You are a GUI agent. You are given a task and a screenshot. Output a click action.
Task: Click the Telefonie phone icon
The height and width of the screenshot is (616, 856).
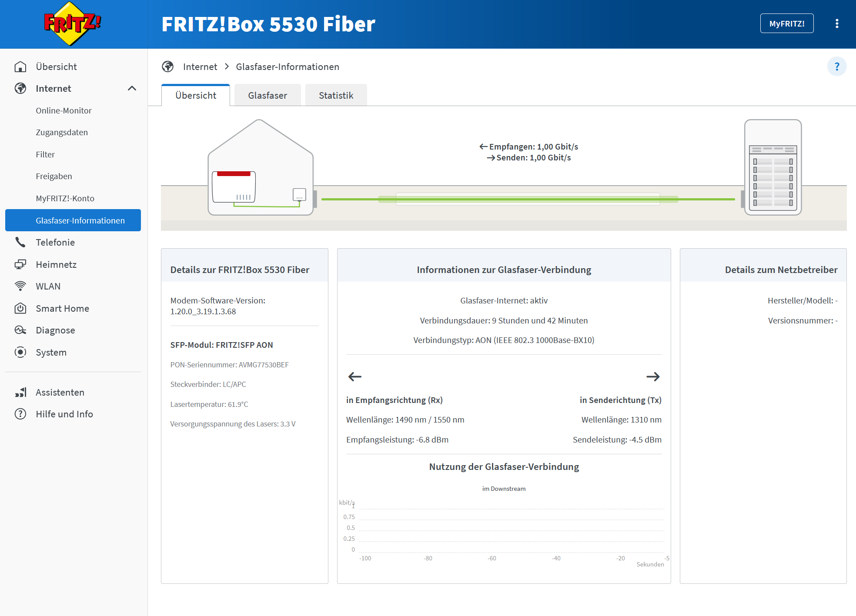pos(20,242)
